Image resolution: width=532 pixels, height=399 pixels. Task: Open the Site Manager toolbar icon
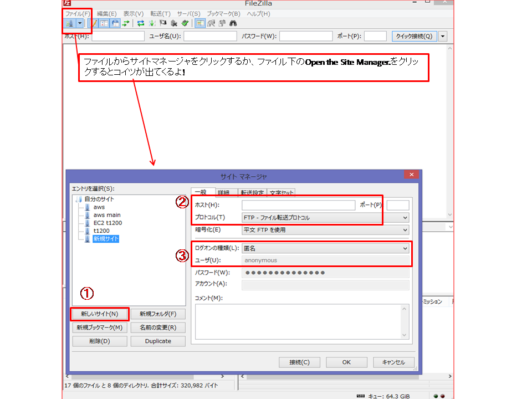(x=70, y=23)
